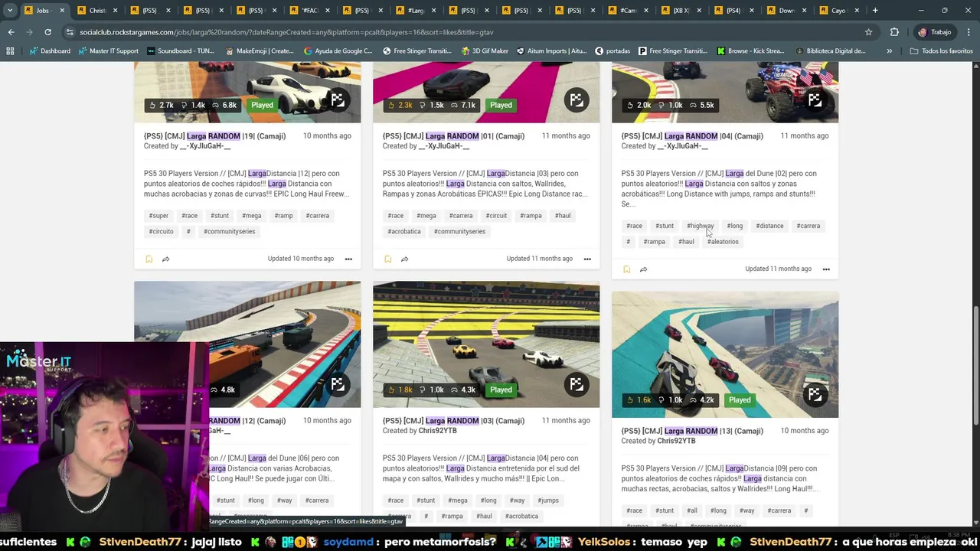Open the portadas bookmark folder

612,51
